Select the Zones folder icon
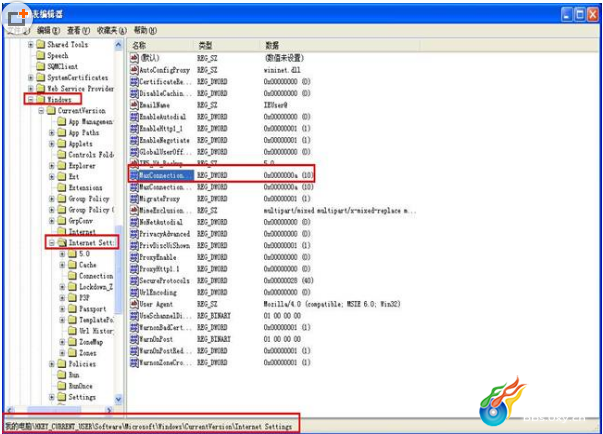Image resolution: width=603 pixels, height=434 pixels. [x=72, y=353]
